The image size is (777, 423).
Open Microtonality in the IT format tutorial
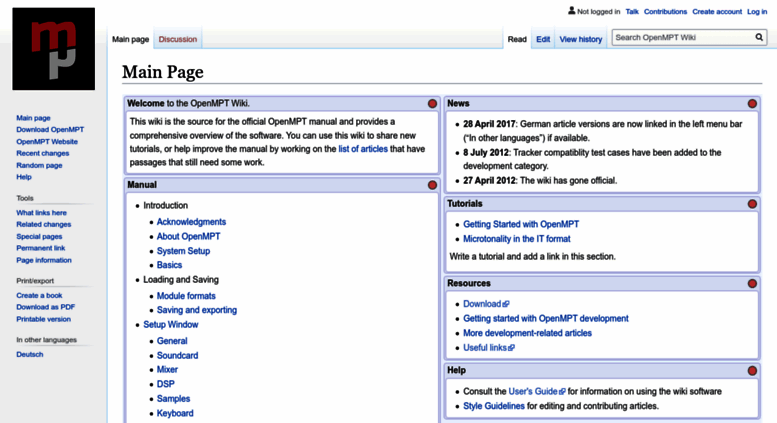(517, 239)
